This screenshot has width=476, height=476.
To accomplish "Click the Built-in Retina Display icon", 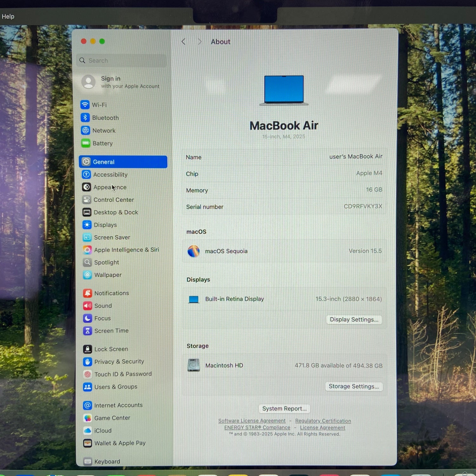I will tap(194, 299).
